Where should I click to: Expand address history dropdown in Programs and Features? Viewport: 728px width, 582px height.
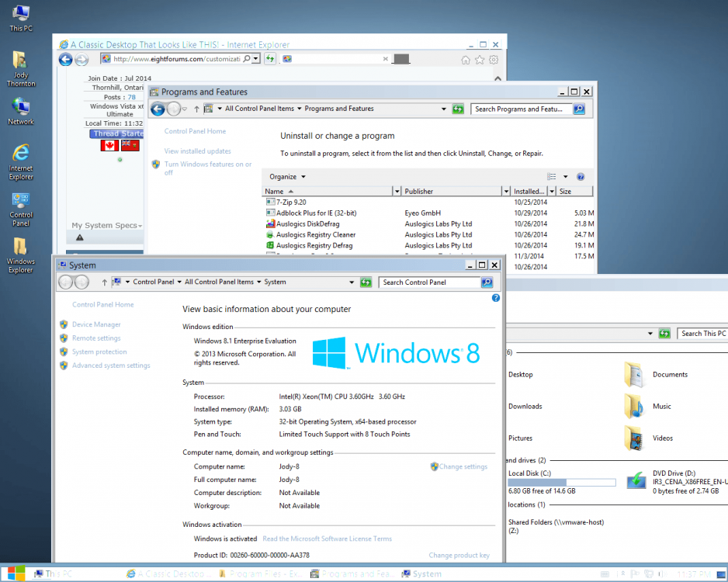pyautogui.click(x=444, y=109)
